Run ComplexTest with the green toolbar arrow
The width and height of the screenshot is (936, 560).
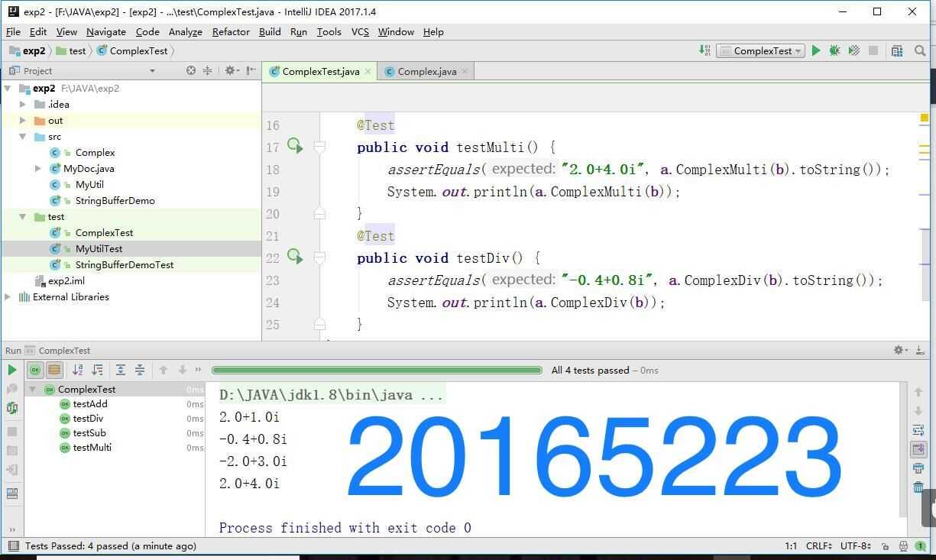point(816,50)
